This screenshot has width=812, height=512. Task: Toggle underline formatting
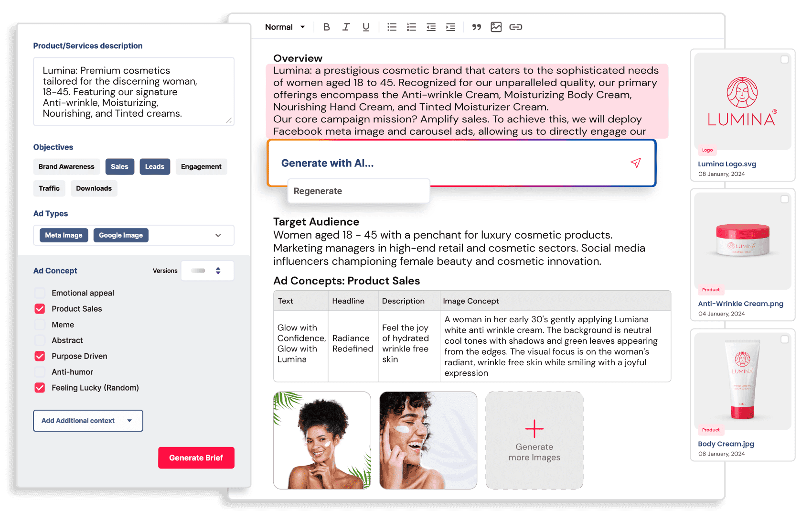point(366,27)
